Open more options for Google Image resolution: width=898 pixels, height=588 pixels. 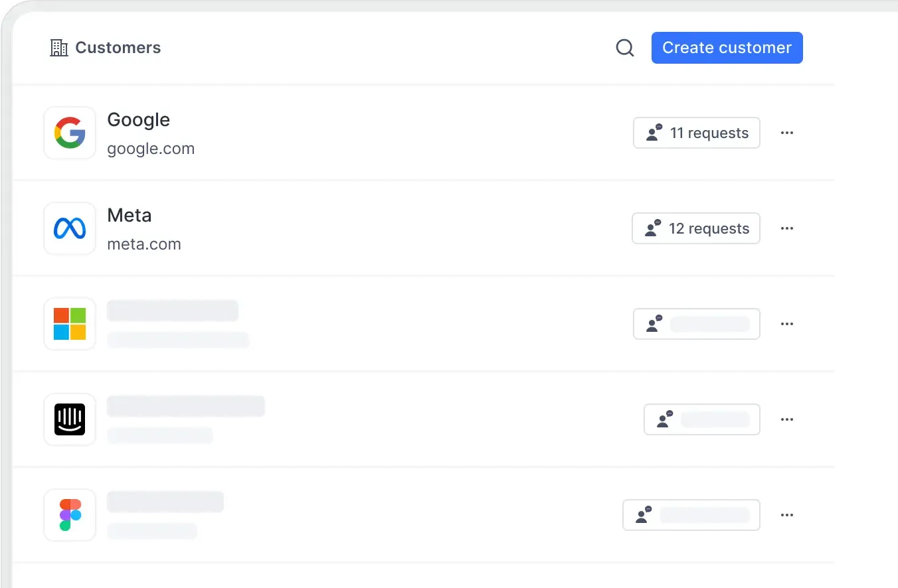point(787,133)
